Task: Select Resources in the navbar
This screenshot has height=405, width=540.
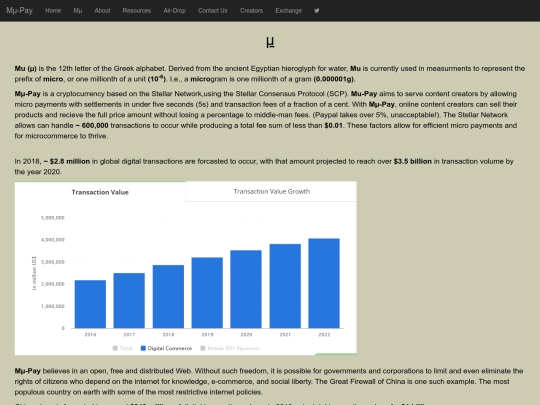Action: [x=137, y=11]
